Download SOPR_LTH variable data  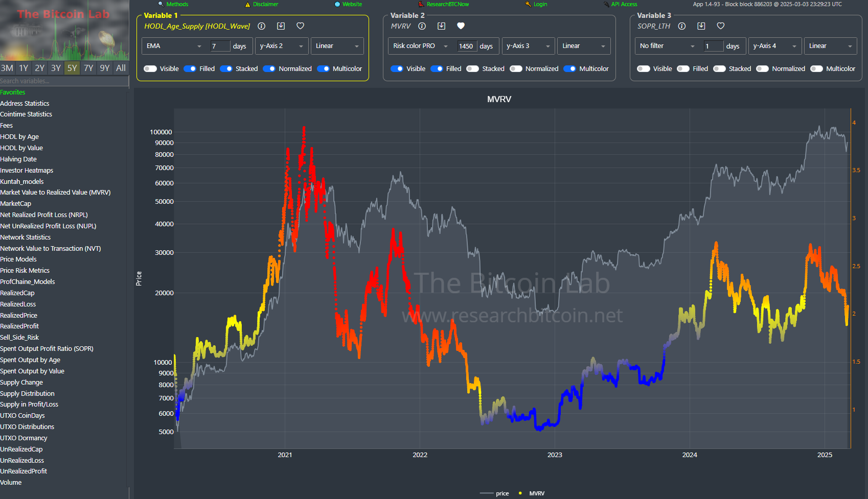coord(701,26)
